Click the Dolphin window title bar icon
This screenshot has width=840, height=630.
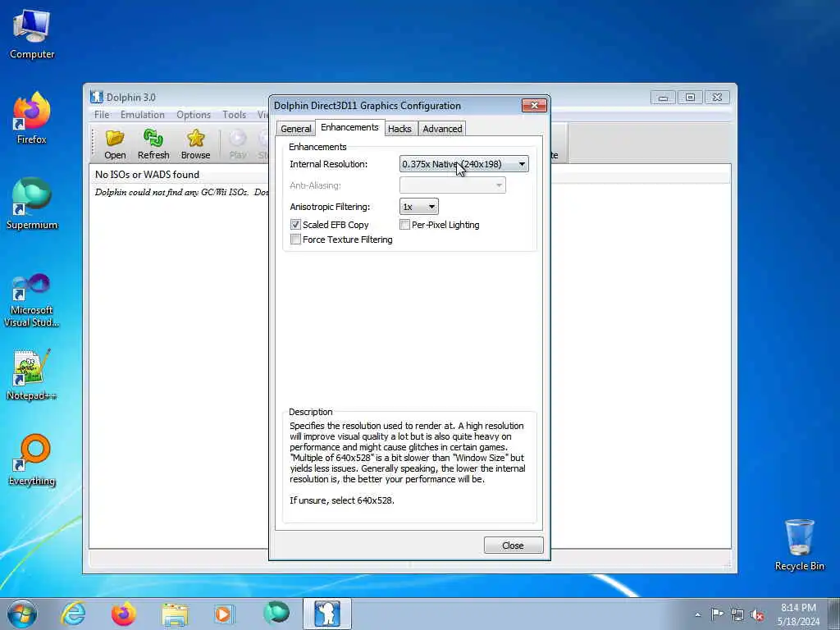tap(97, 97)
